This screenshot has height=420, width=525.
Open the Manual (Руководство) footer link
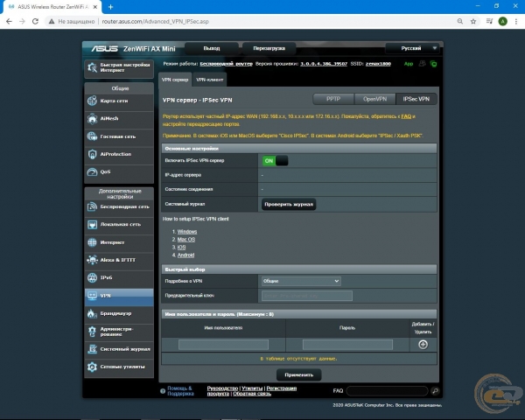click(x=222, y=388)
